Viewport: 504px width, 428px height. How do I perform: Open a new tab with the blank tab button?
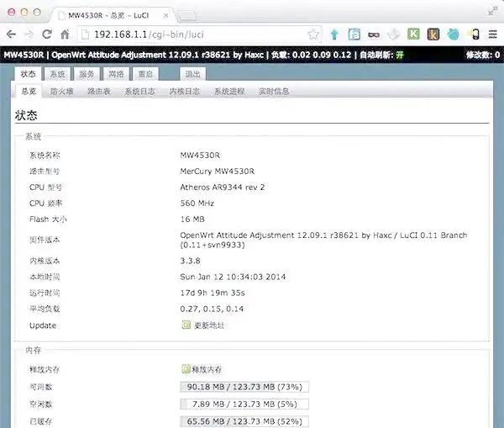(x=187, y=15)
